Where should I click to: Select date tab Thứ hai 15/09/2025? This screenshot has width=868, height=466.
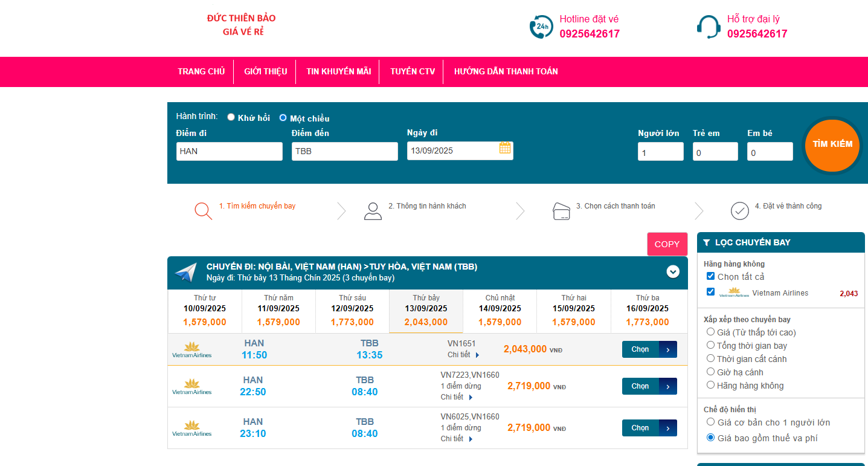(573, 311)
